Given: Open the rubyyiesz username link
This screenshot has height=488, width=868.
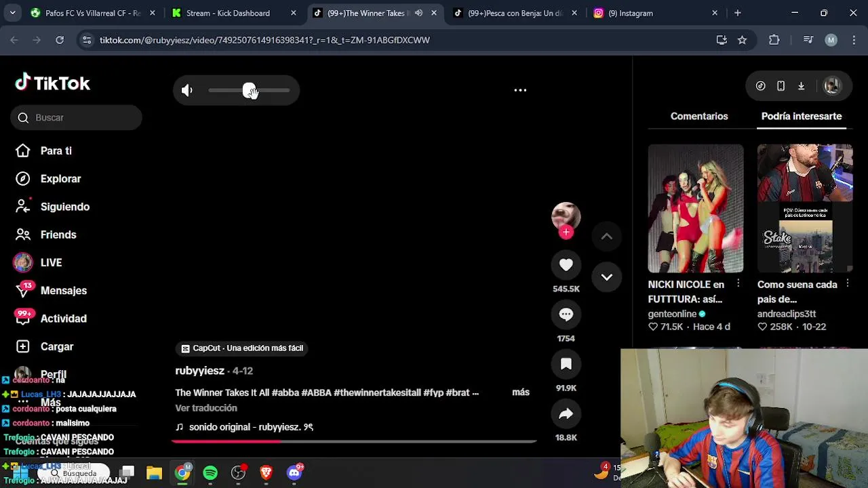Looking at the screenshot, I should coord(199,371).
